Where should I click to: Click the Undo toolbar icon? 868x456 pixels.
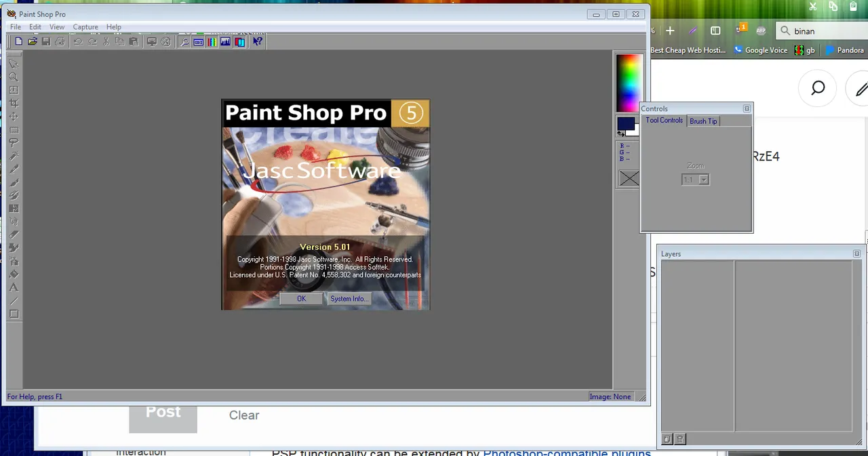(78, 41)
